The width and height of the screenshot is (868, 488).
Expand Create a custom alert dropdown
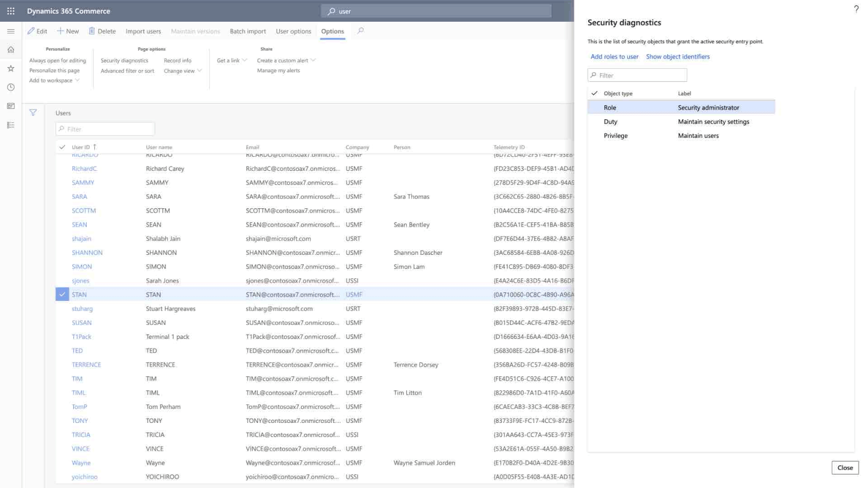(286, 61)
